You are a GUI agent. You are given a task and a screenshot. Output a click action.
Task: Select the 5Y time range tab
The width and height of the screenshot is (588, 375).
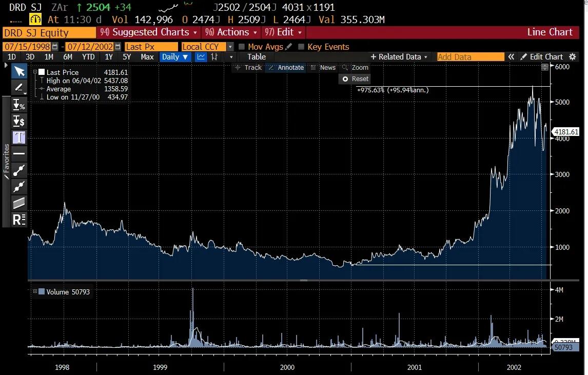click(126, 57)
